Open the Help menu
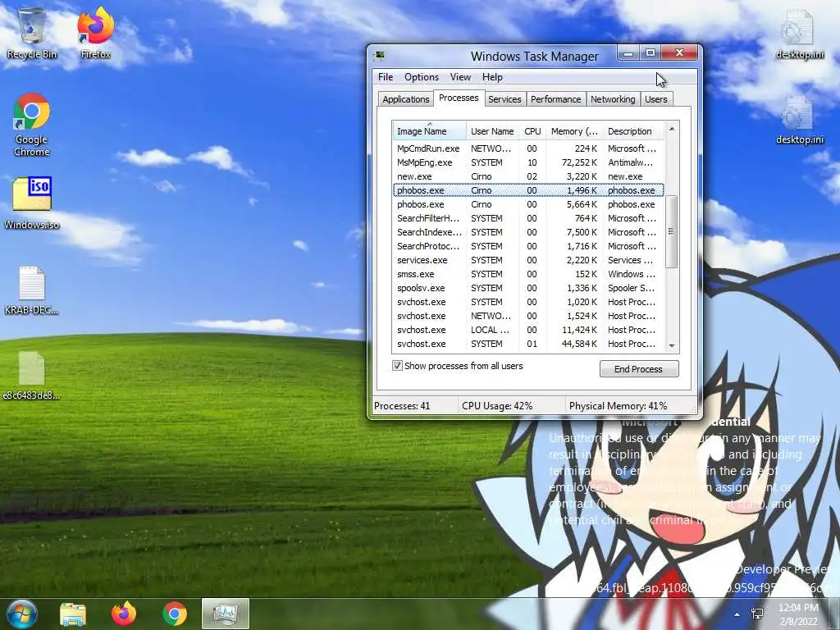Screen dimensions: 840x630 click(x=492, y=77)
